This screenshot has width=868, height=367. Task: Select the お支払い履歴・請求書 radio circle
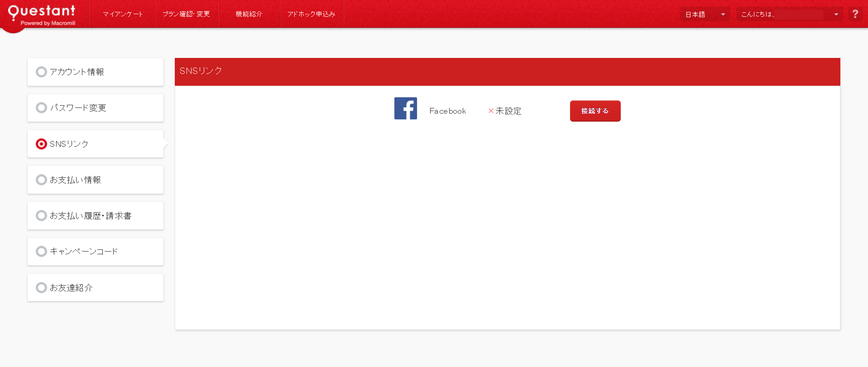[x=41, y=216]
